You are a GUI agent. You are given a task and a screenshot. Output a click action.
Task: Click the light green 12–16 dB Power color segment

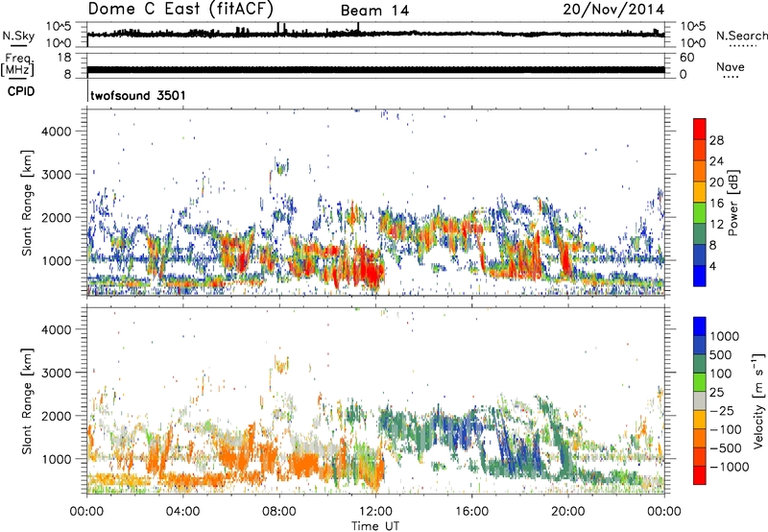[700, 213]
